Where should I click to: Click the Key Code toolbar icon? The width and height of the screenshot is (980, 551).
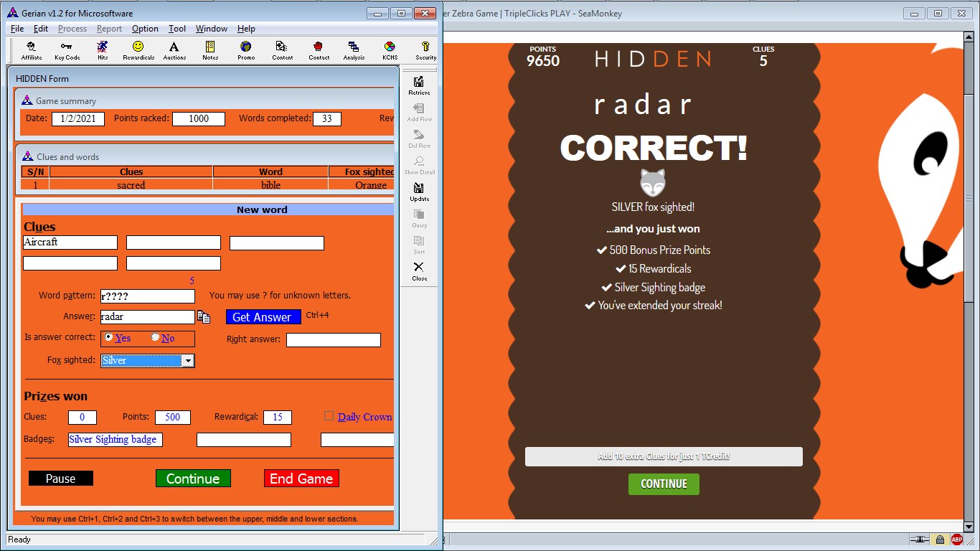coord(67,50)
